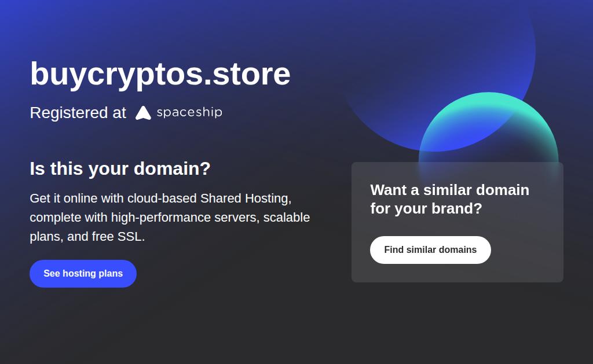This screenshot has height=364, width=593.
Task: Click the Spaceship rocket logo icon
Action: (143, 113)
